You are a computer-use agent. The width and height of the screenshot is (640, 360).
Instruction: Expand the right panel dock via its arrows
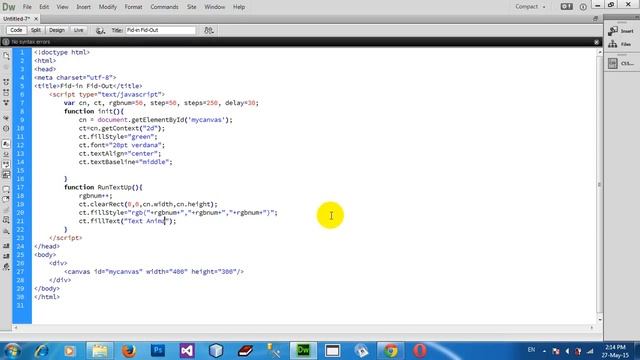tap(637, 17)
